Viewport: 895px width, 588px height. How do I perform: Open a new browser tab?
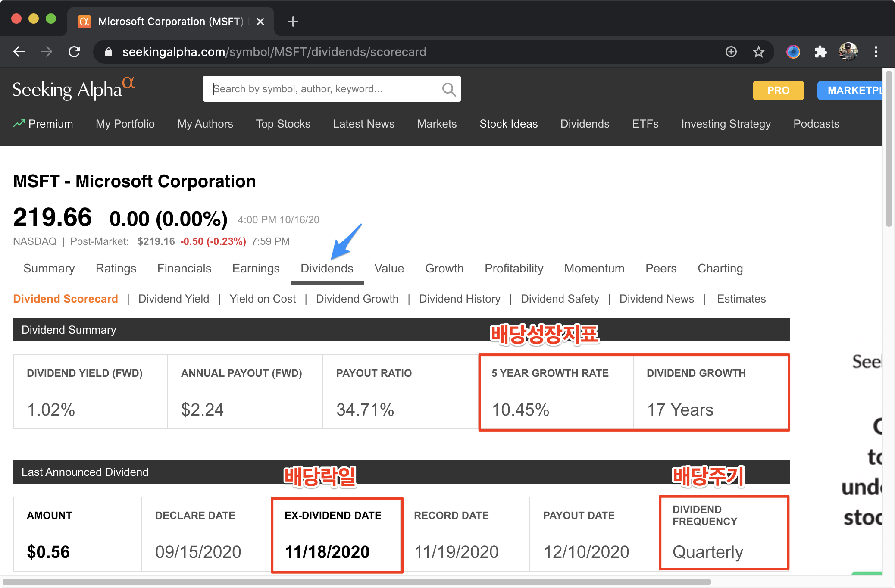pos(293,22)
